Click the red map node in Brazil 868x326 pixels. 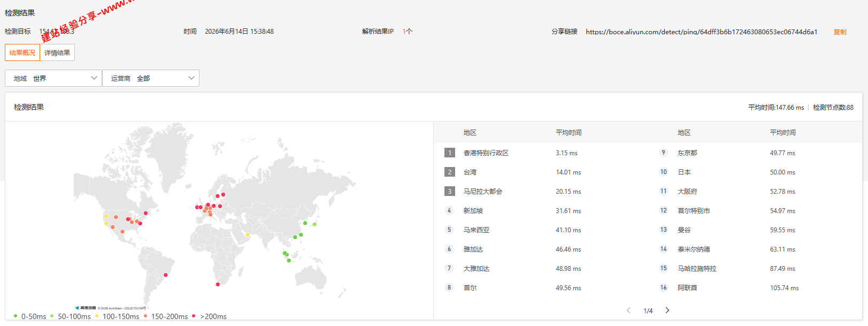pyautogui.click(x=166, y=275)
